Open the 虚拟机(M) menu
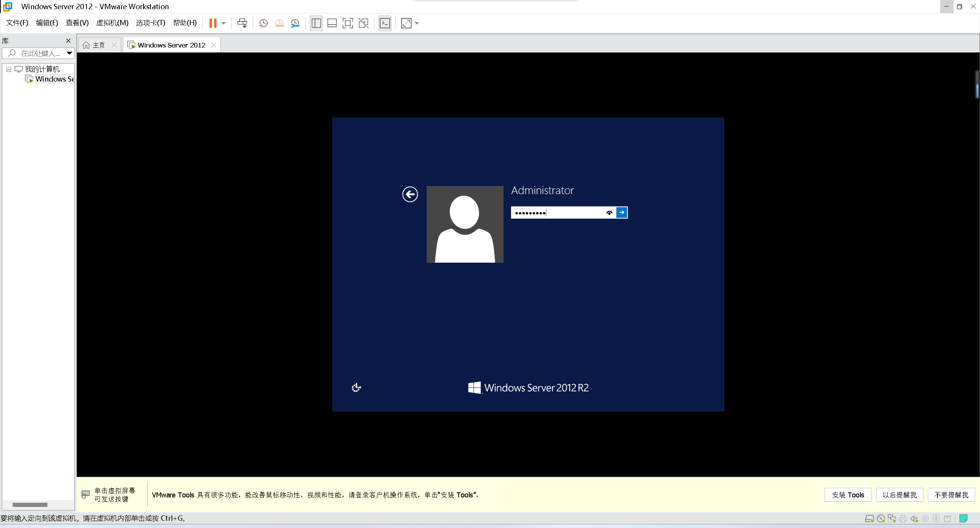 coord(112,23)
